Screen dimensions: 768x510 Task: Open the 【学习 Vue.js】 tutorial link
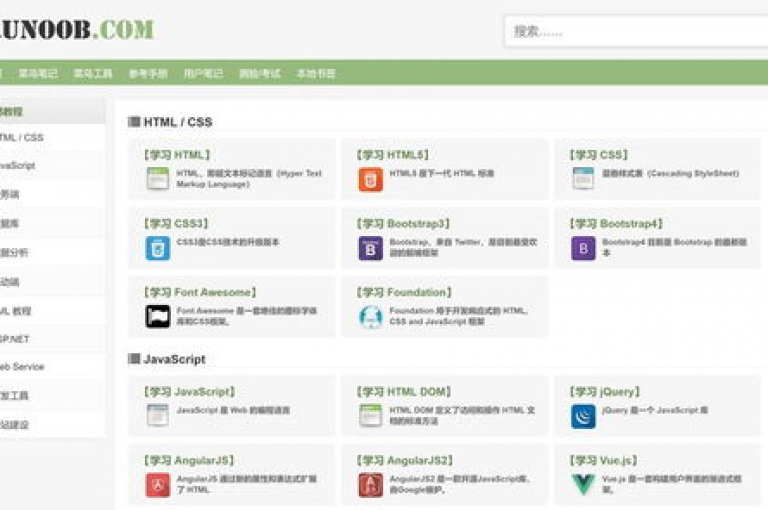click(x=603, y=460)
